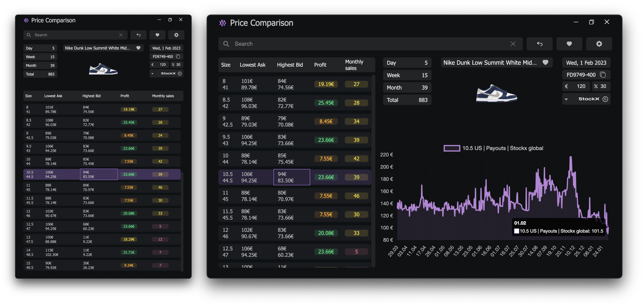The width and height of the screenshot is (644, 307).
Task: Select size 14 row in the small window
Action: tap(102, 252)
